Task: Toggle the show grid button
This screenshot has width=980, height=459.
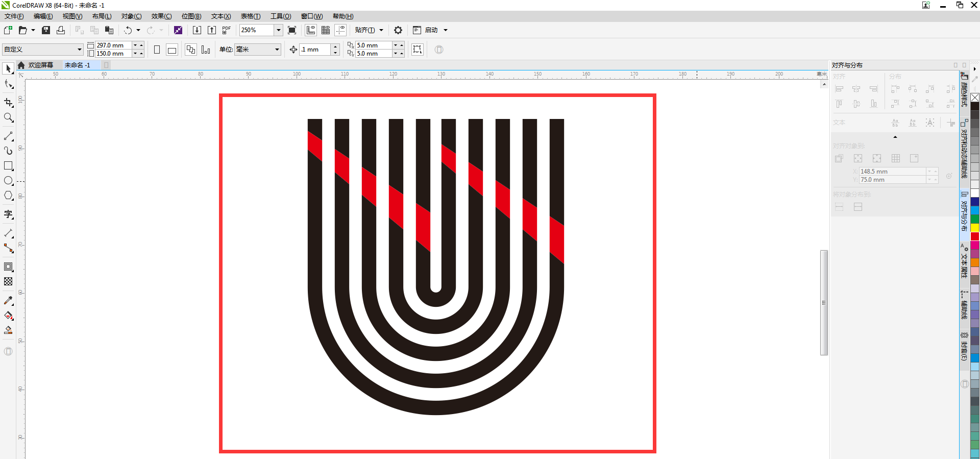Action: pos(326,30)
